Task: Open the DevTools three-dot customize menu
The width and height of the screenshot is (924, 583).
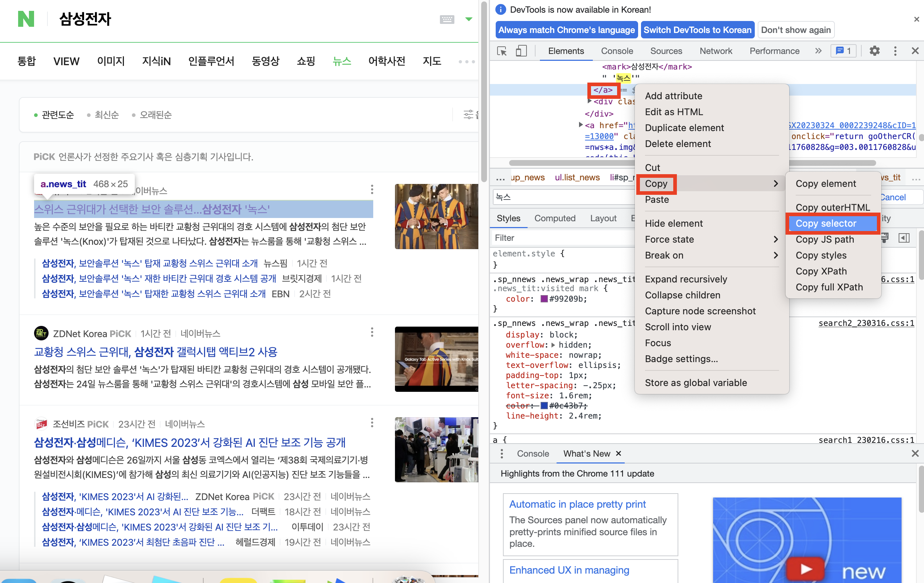Action: (x=895, y=51)
